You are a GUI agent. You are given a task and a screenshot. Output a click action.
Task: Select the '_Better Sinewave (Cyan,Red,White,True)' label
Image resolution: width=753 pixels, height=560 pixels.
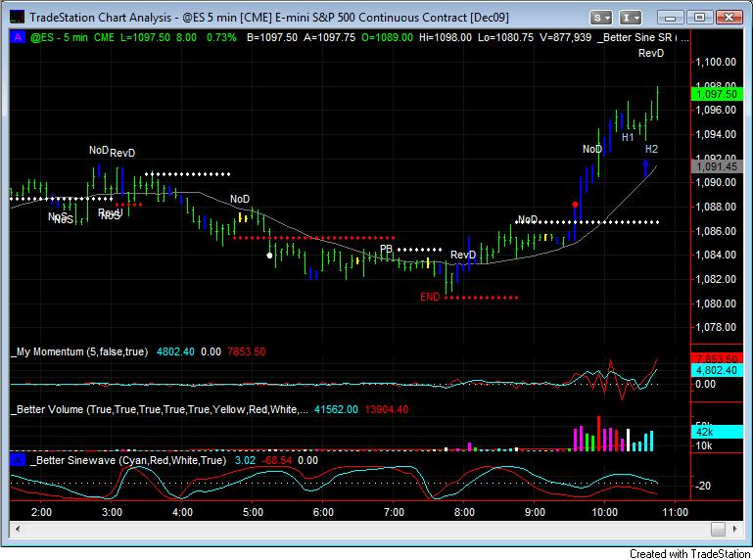tap(128, 460)
